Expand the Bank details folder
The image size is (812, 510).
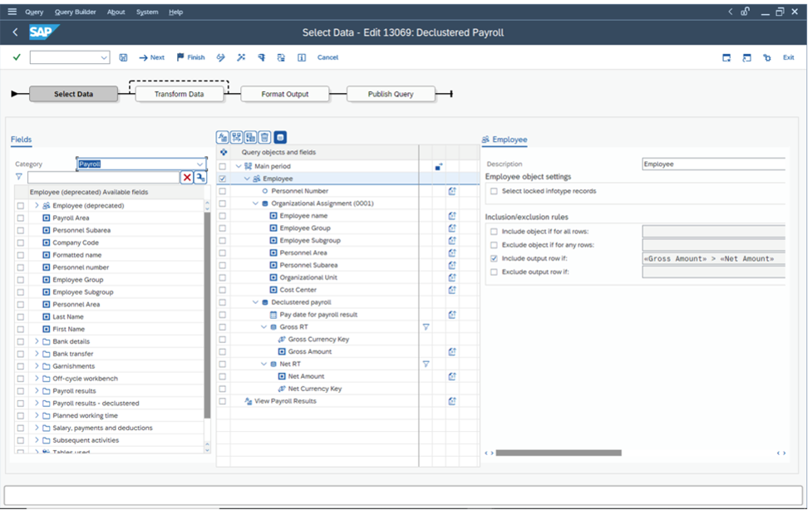pos(37,341)
